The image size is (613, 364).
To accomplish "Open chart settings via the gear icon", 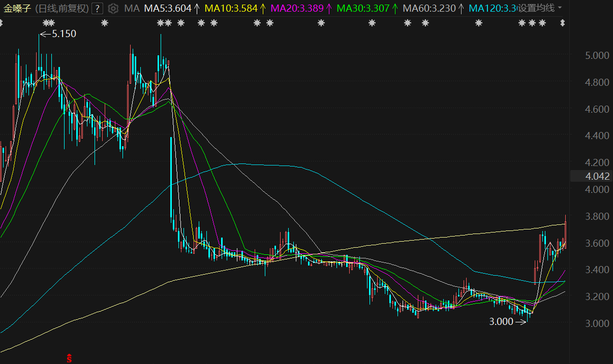I will coord(113,8).
